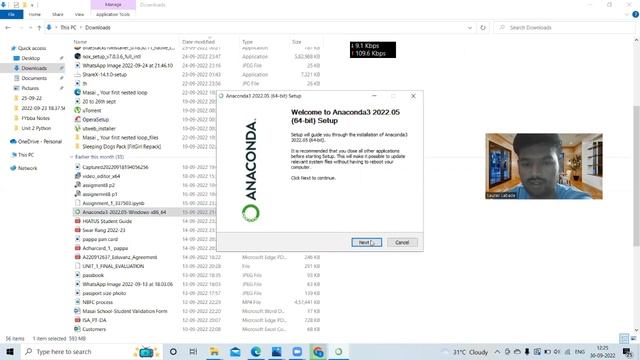The height and width of the screenshot is (360, 640).
Task: Sort files by the Type column header
Action: (x=247, y=42)
